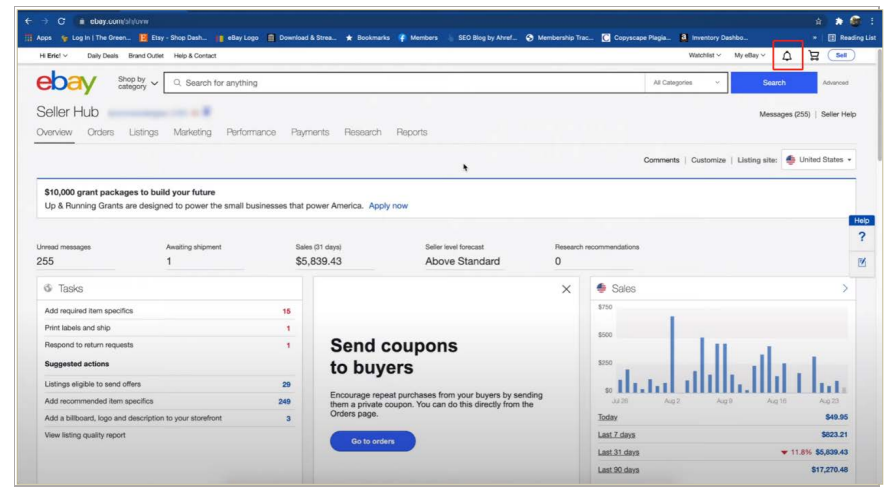Click the Go to orders button

(x=372, y=441)
